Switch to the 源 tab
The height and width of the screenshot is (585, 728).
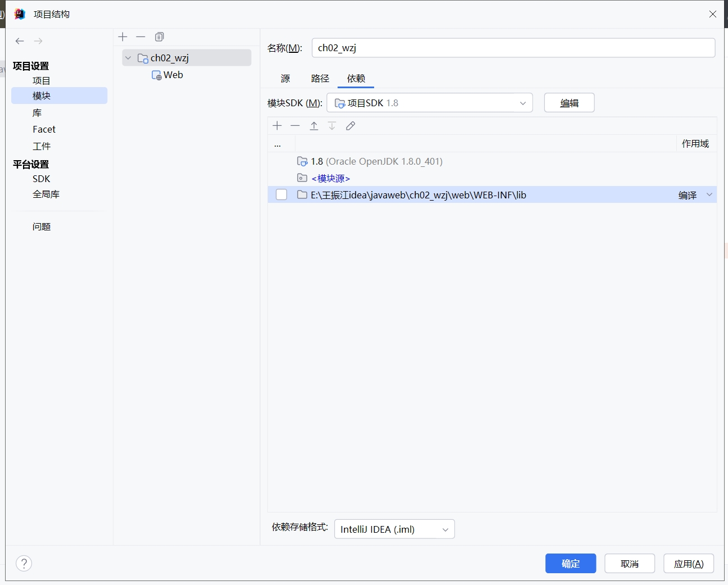click(x=285, y=79)
